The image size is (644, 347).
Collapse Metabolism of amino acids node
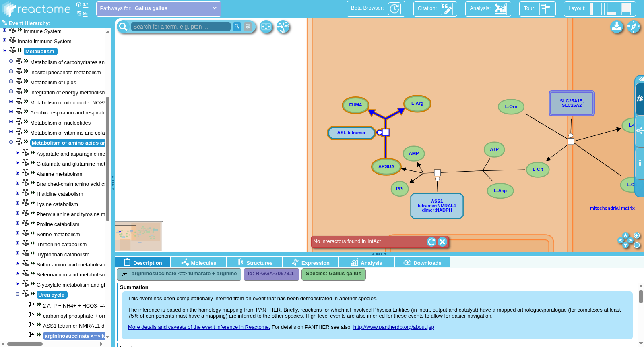11,142
